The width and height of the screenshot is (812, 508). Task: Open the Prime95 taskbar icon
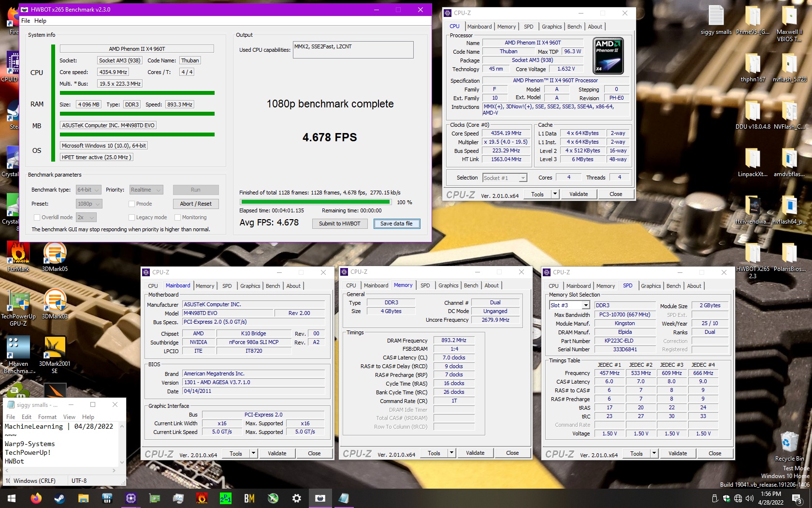(x=226, y=498)
